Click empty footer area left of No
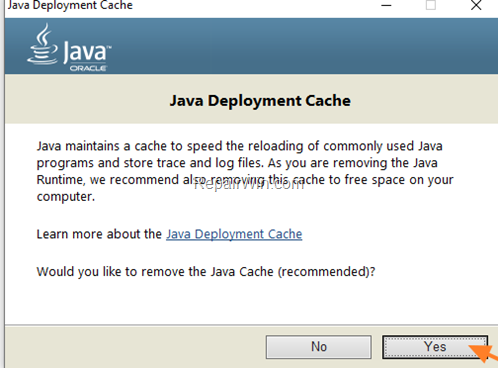498x368 pixels. coord(133,347)
